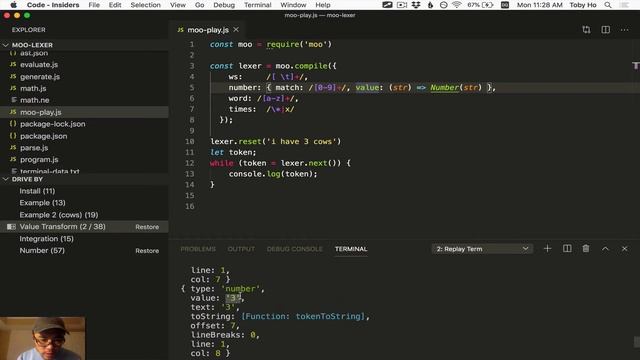Click the icon beside Value Transform row
640x360 pixels.
coord(11,227)
